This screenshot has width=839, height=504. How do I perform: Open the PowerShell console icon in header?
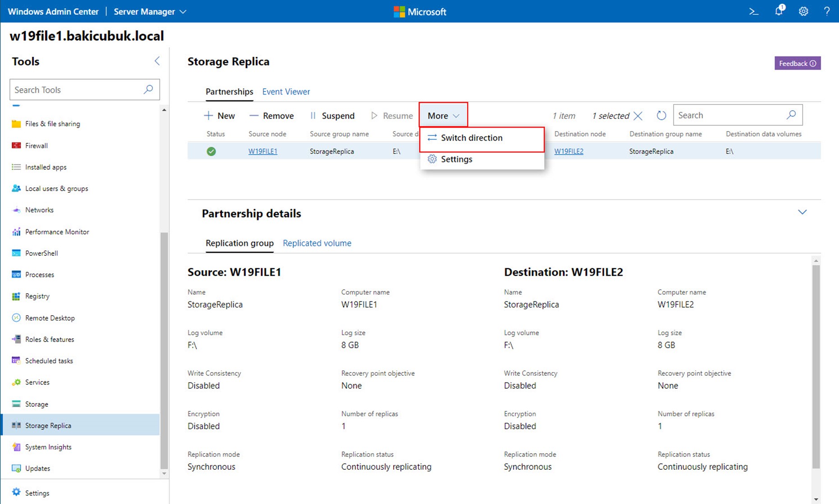753,12
